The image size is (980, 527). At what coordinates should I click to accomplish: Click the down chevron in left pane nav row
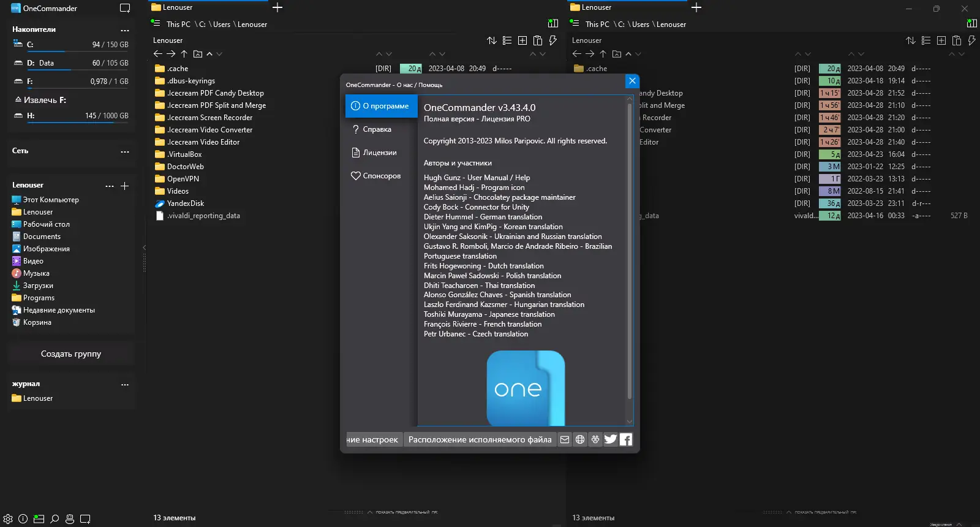click(x=219, y=54)
